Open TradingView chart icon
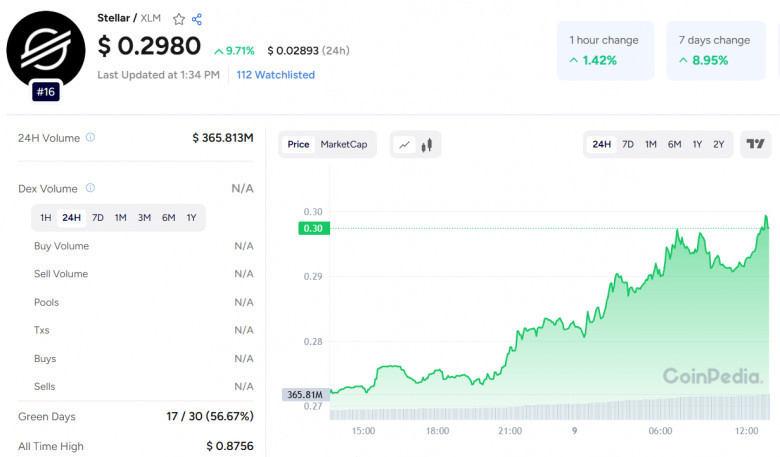The width and height of the screenshot is (780, 457). [x=755, y=144]
